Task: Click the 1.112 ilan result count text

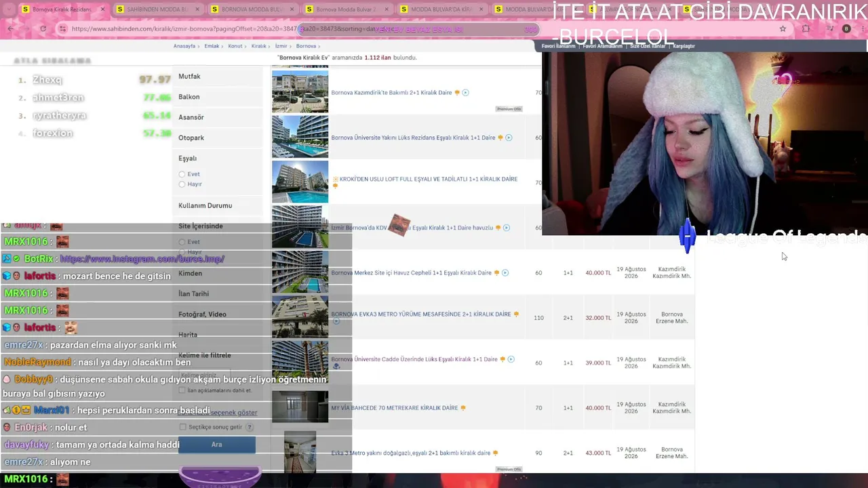Action: (378, 58)
